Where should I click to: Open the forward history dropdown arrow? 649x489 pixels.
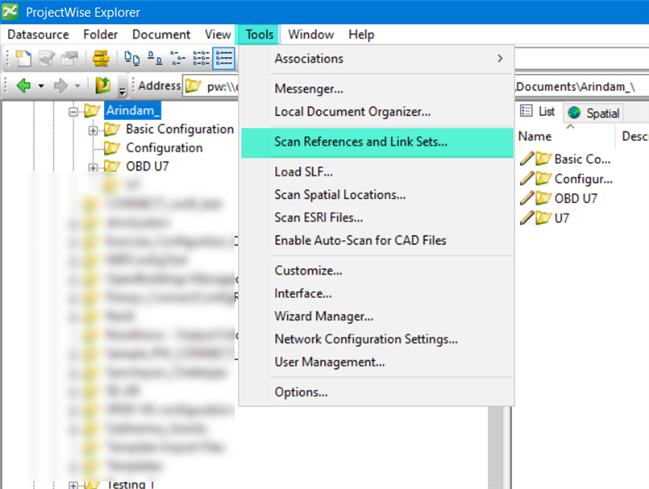[77, 86]
